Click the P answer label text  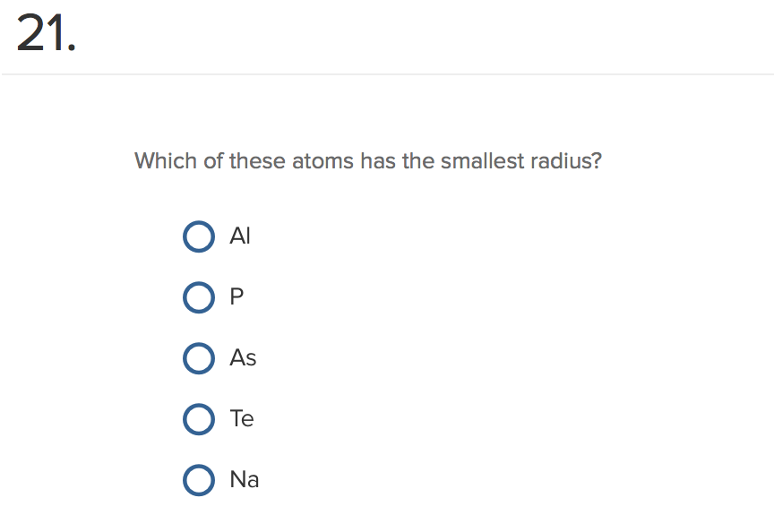point(236,297)
